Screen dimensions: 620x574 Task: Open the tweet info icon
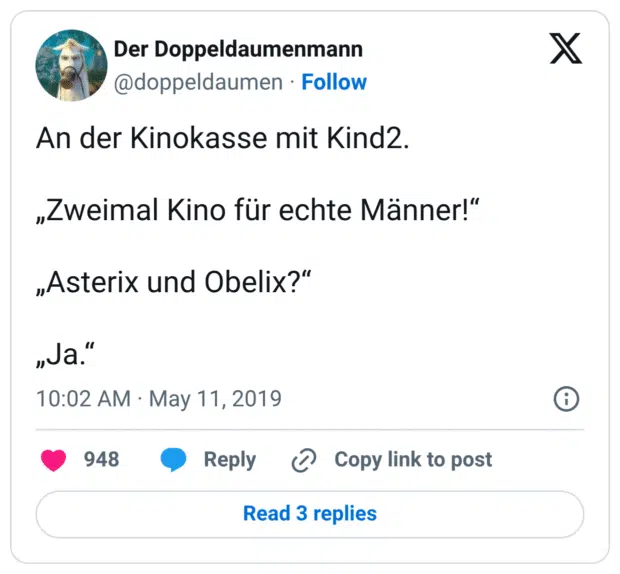(566, 399)
